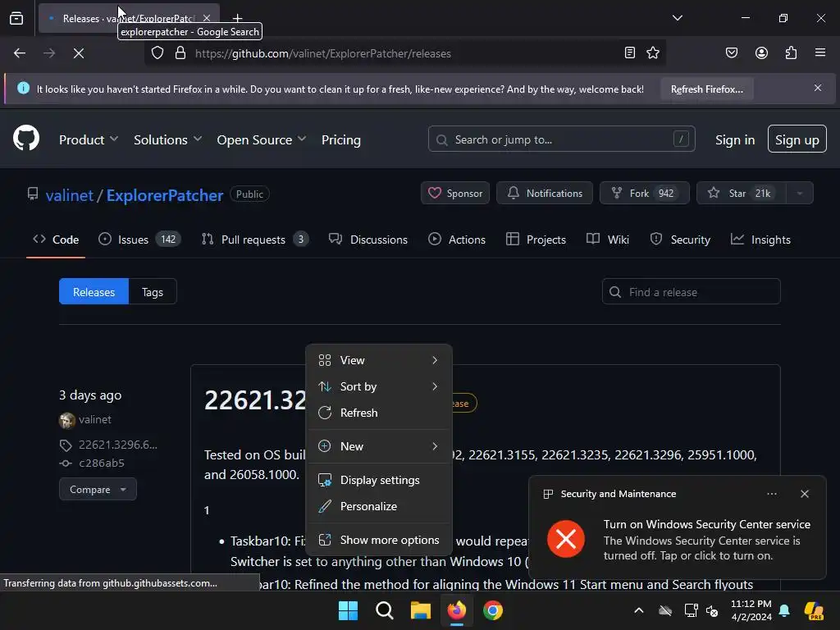Choose Personalize from the context menu
This screenshot has height=630, width=840.
[x=379, y=506]
